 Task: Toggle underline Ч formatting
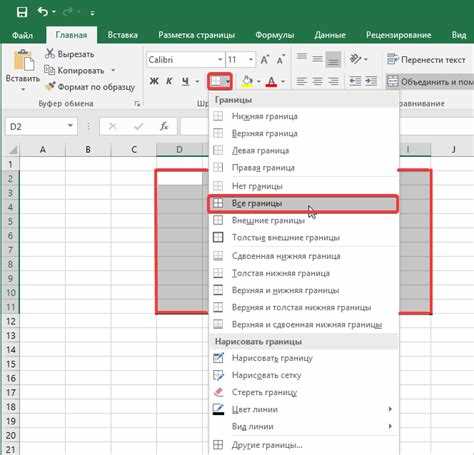pos(186,81)
